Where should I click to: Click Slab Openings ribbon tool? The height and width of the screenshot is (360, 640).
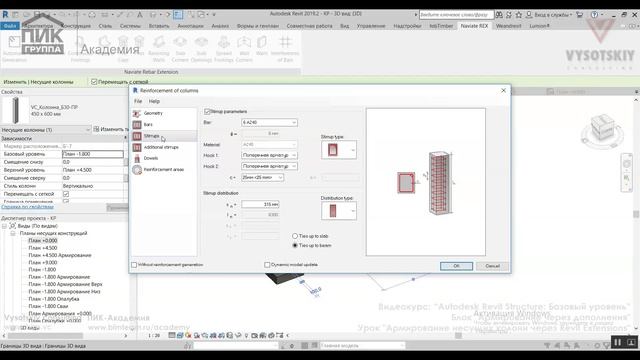pyautogui.click(x=201, y=49)
